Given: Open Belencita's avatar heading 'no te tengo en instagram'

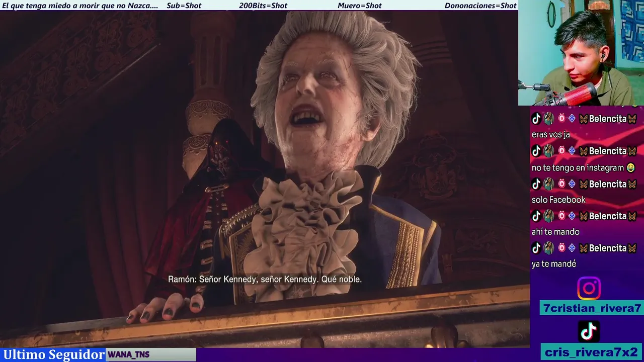Looking at the screenshot, I should point(548,151).
